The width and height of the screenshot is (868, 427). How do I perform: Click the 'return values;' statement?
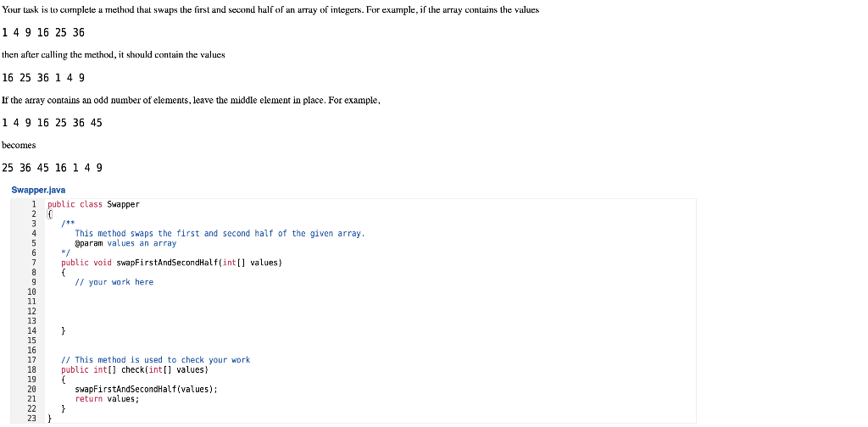click(107, 399)
